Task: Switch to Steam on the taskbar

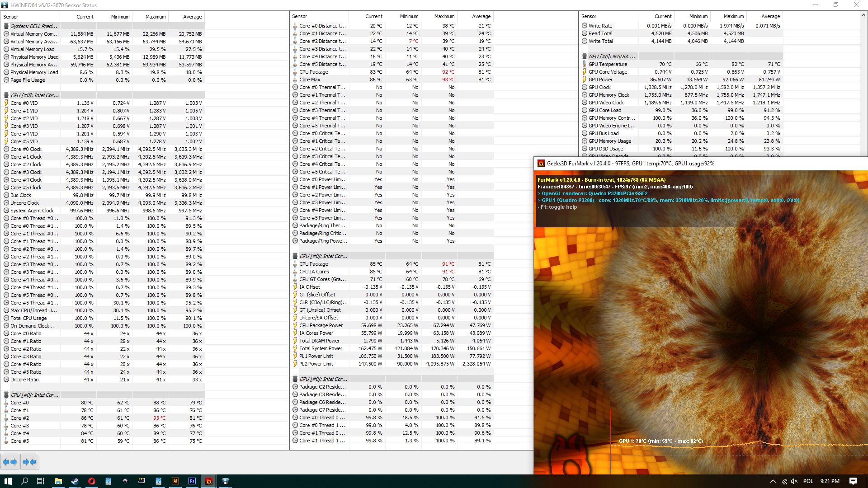Action: tap(75, 481)
